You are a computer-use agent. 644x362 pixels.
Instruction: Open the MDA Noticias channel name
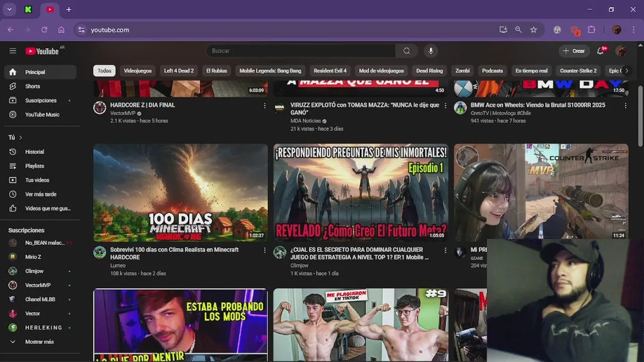[305, 121]
